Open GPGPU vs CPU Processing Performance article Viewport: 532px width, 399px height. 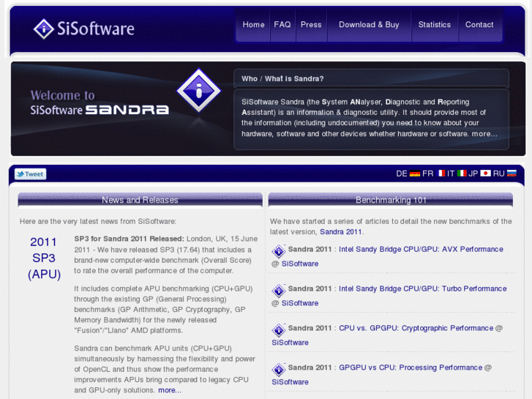tap(411, 368)
